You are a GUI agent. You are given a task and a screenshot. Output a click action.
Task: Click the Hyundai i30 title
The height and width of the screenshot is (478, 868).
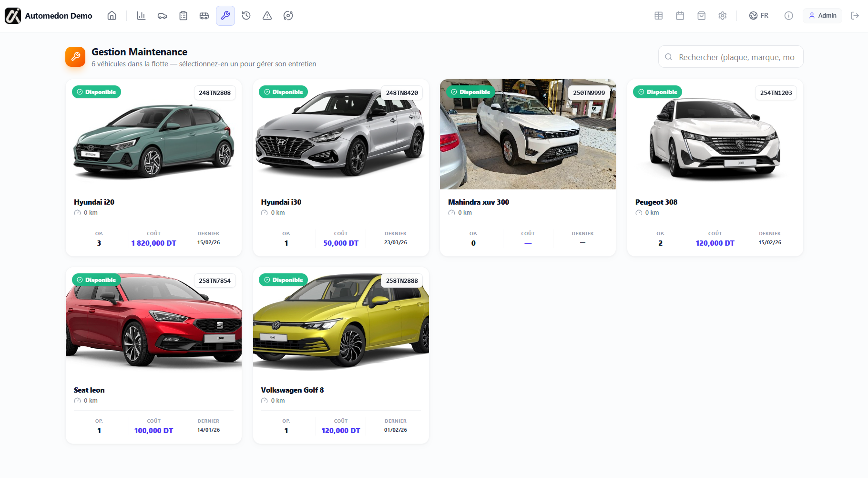point(281,202)
